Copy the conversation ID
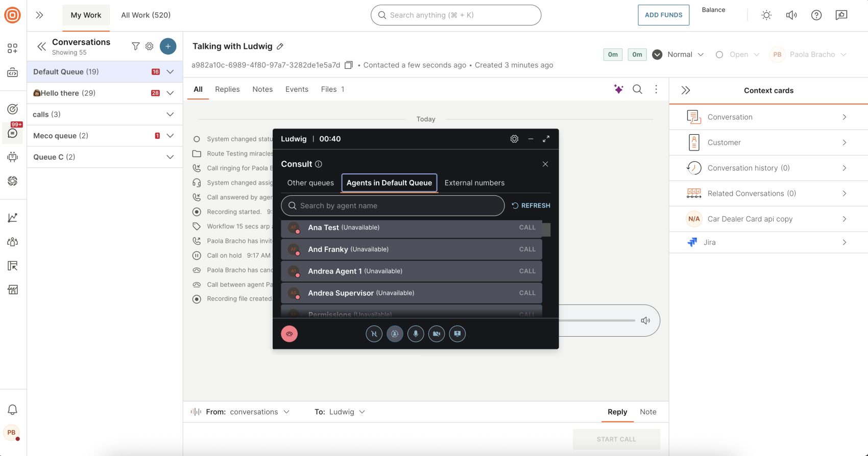 (349, 65)
